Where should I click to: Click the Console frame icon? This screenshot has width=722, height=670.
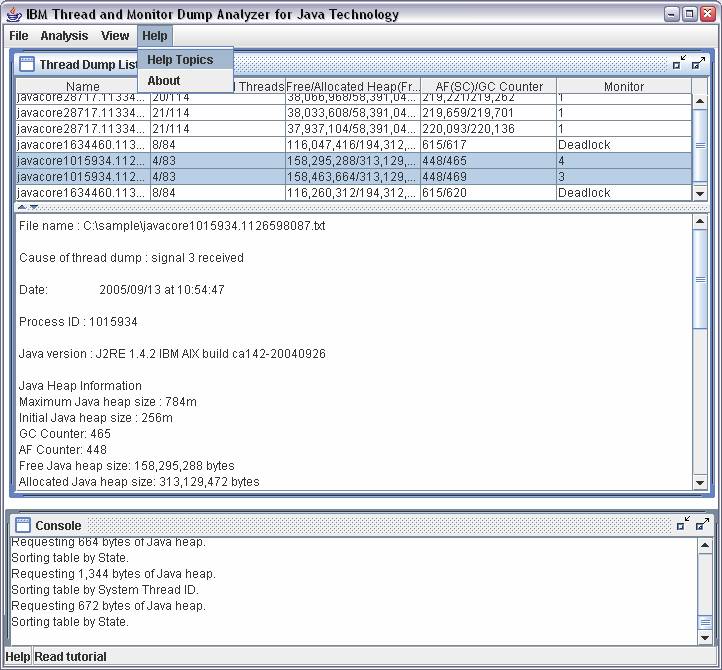[x=22, y=525]
